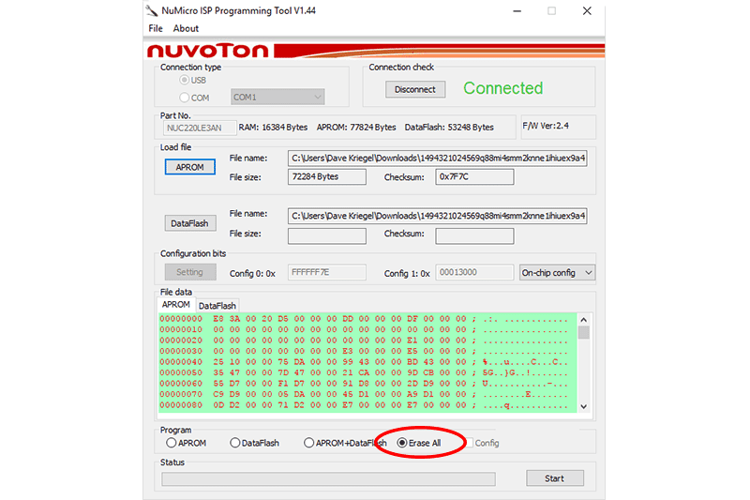The image size is (750, 500).
Task: Click the DataFlash load file button
Action: pyautogui.click(x=190, y=223)
